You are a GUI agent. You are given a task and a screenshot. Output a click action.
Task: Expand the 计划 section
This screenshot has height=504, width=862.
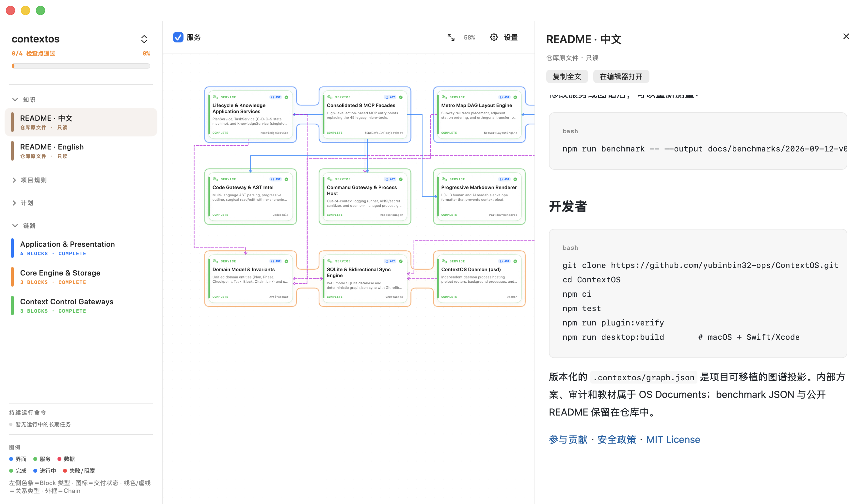click(14, 203)
